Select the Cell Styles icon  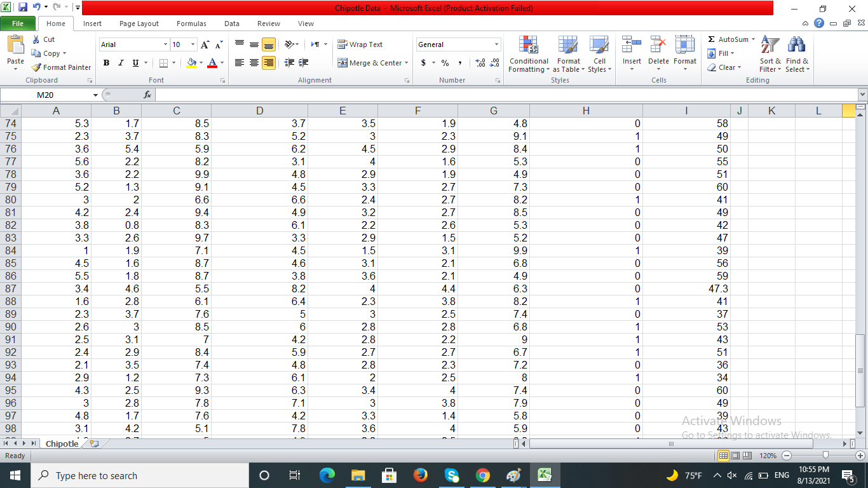pyautogui.click(x=598, y=54)
